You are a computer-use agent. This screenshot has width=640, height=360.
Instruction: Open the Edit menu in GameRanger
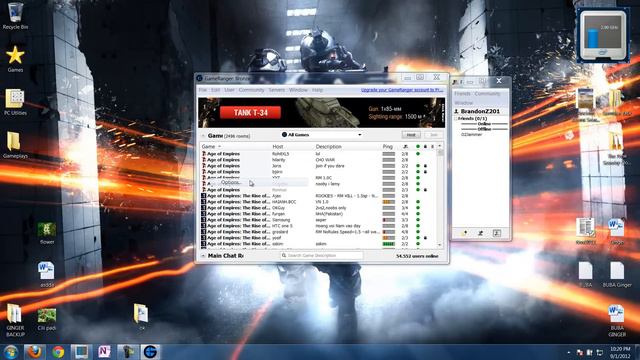tap(216, 90)
